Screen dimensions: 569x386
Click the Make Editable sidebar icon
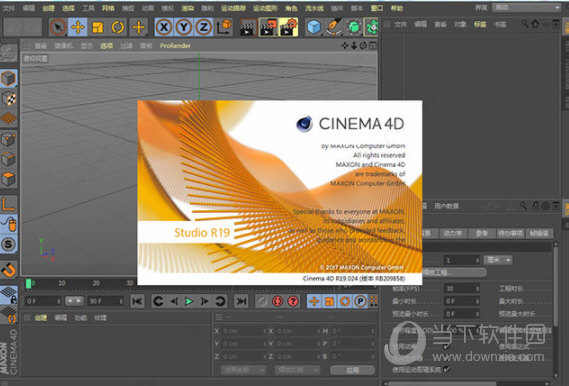coord(9,54)
